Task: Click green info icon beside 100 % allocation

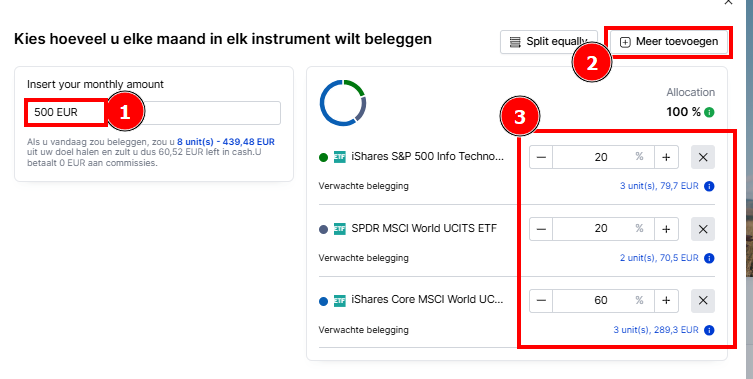Action: click(x=709, y=112)
